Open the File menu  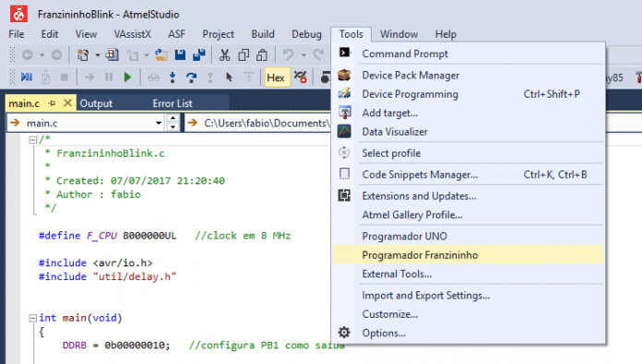[x=17, y=34]
